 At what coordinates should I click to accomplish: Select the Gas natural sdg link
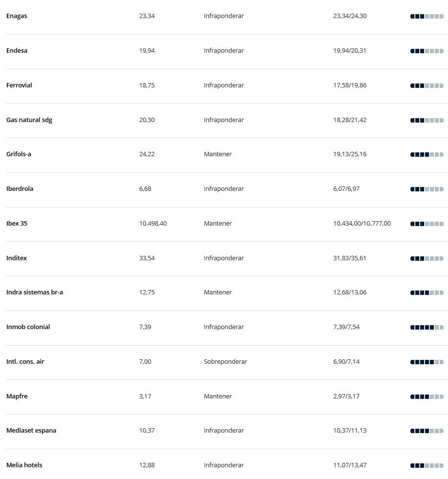[x=29, y=120]
